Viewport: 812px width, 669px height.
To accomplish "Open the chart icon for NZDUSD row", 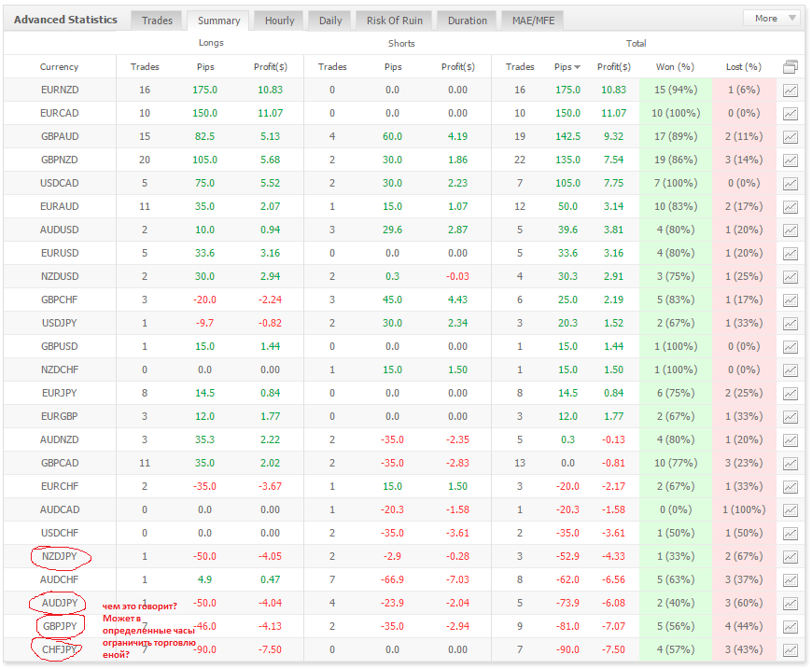I will [790, 276].
